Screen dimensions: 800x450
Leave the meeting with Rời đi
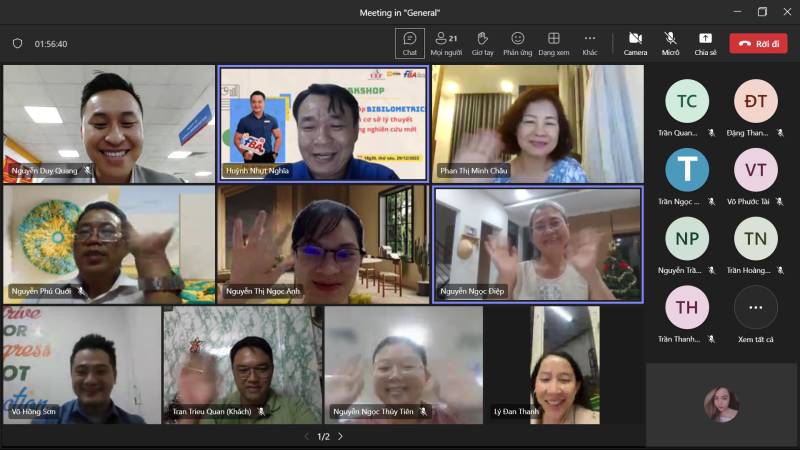click(758, 43)
